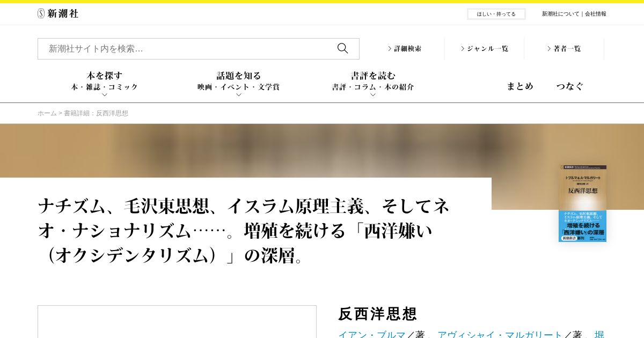Click the arrow icon beside 著者一覧
644x338 pixels.
point(549,48)
